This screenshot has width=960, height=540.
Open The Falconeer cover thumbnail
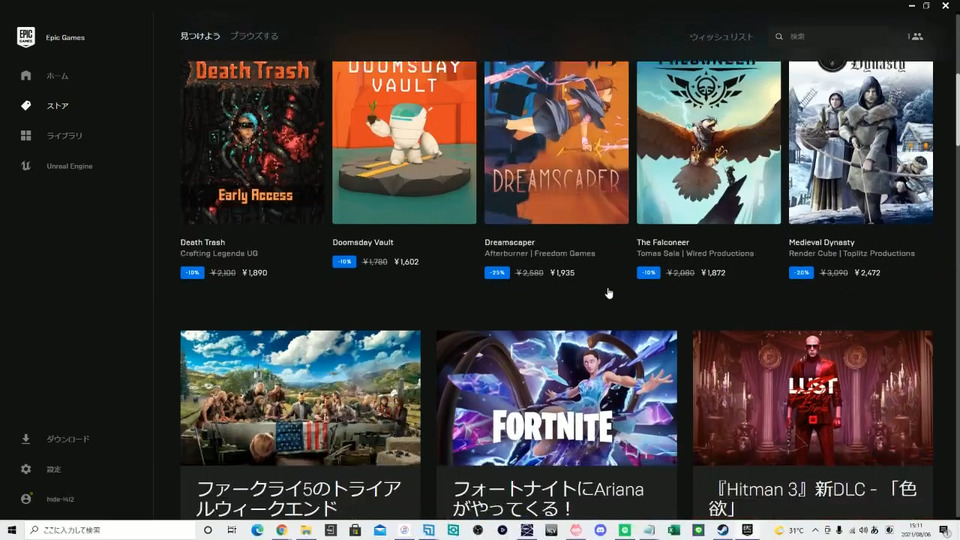coord(708,142)
